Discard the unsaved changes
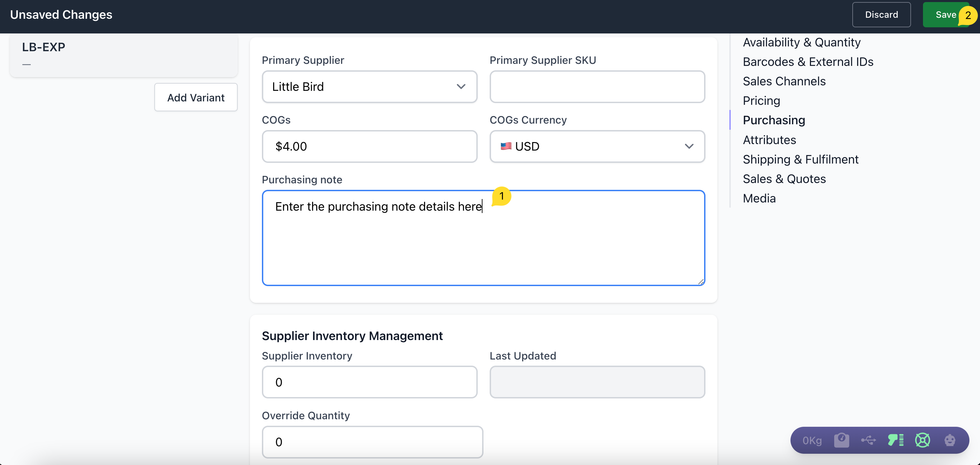980x465 pixels. click(881, 15)
